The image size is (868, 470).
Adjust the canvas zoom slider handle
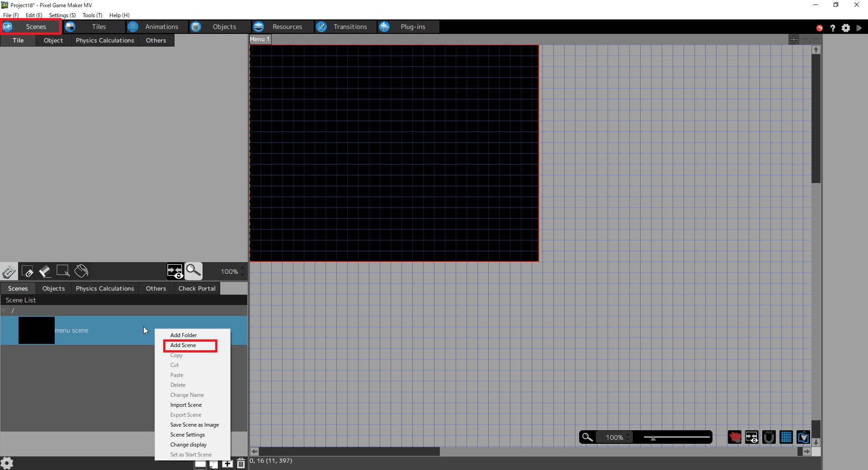(x=653, y=437)
